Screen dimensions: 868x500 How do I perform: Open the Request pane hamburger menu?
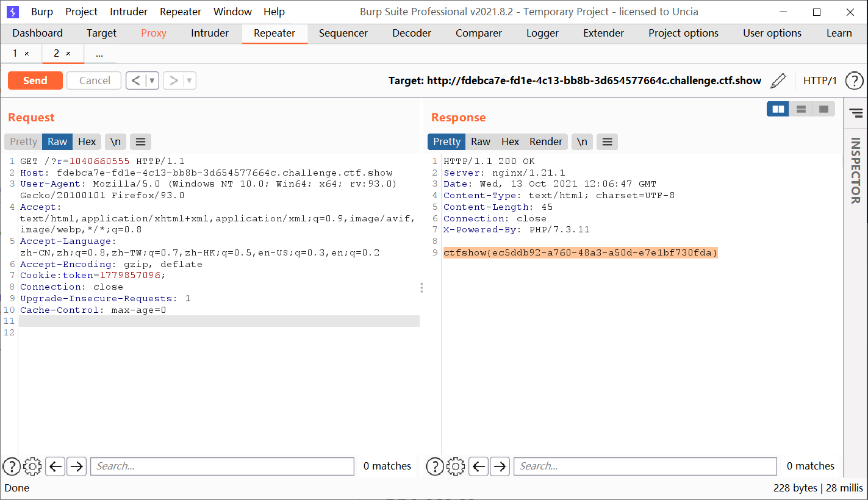pos(140,141)
